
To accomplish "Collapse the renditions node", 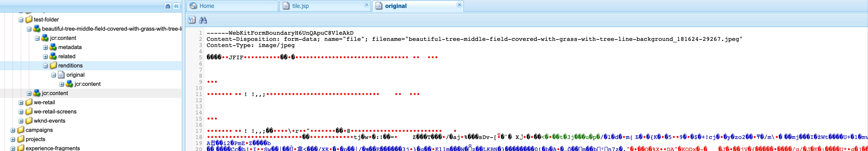I will [45, 66].
